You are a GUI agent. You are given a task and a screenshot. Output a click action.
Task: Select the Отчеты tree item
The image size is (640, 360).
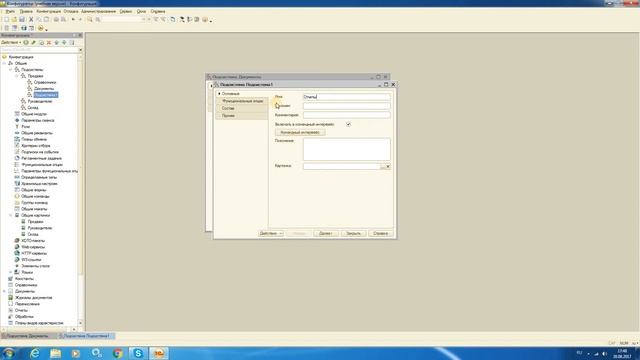pyautogui.click(x=21, y=310)
